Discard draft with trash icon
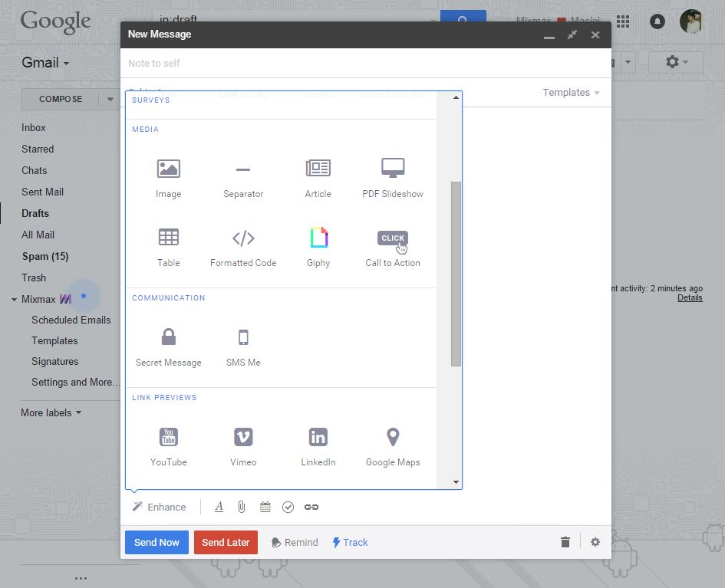725x588 pixels. 565,542
